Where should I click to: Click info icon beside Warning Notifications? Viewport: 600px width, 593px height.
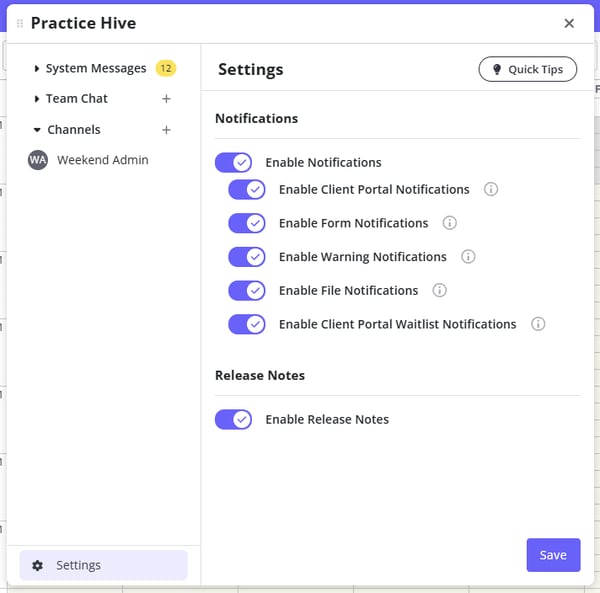pyautogui.click(x=468, y=257)
